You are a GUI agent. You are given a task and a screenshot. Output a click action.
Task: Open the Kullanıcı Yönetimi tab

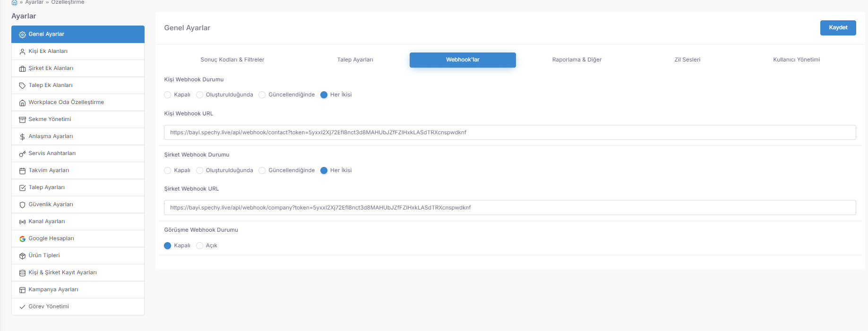pos(796,60)
